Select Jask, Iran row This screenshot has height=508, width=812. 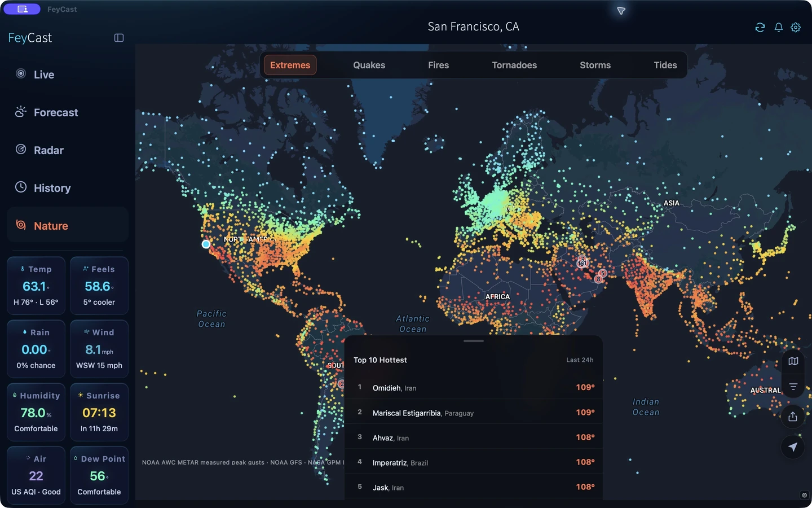[x=474, y=487]
